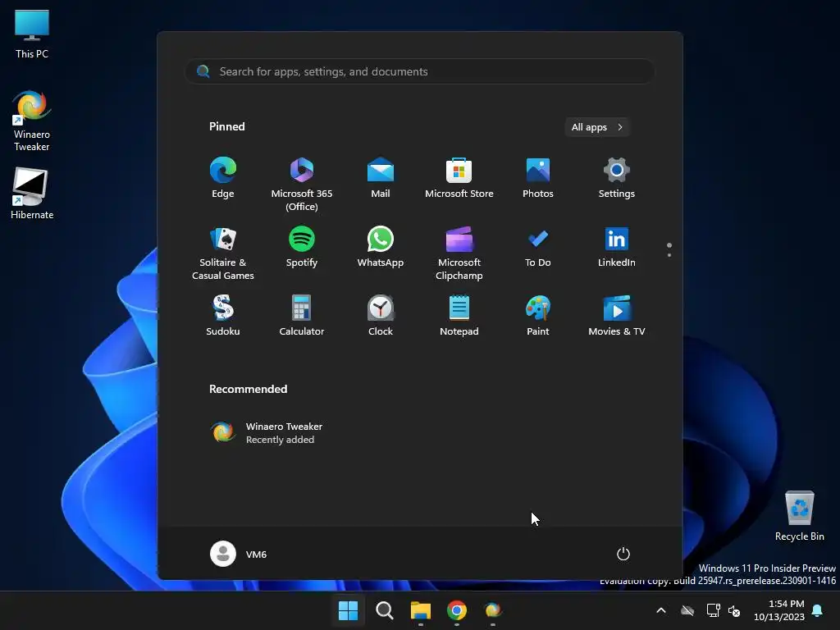The width and height of the screenshot is (840, 630).
Task: Select the Recycle Bin on desktop
Action: [799, 517]
